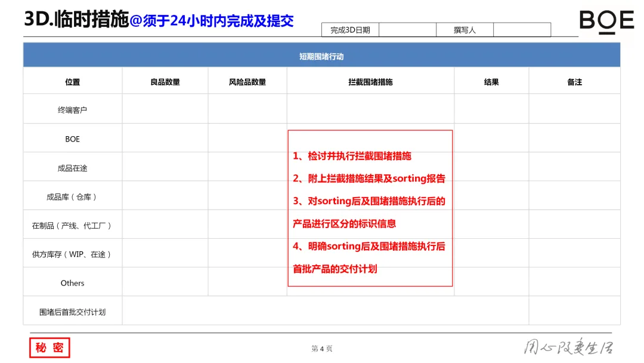
Task: Click red note line 3、对sorting后及围堵措施执行后的
Action: pyautogui.click(x=369, y=201)
